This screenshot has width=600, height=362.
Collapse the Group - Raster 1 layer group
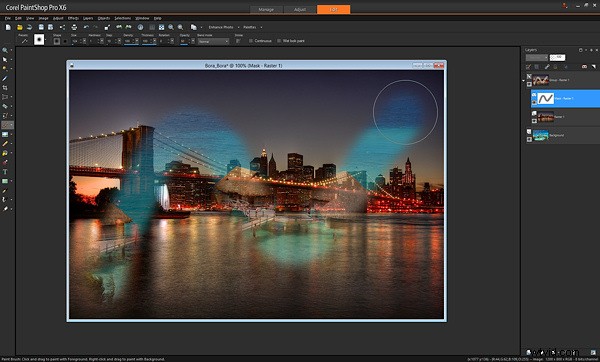523,80
